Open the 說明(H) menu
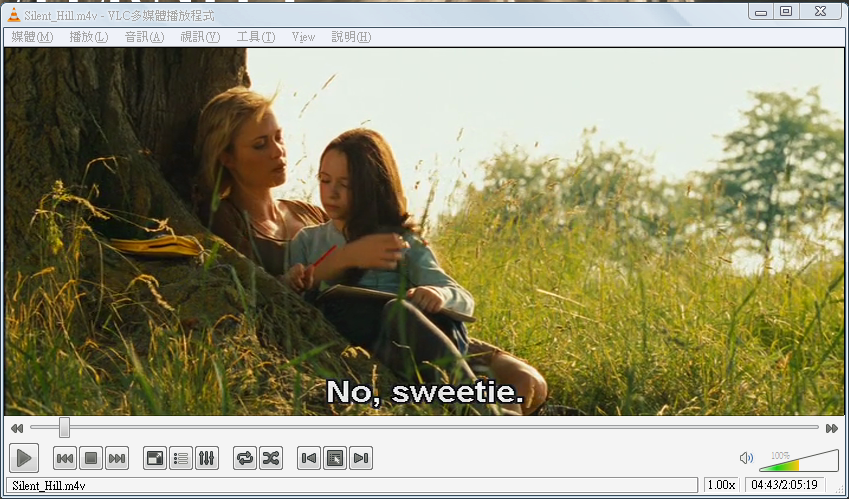849x499 pixels. (x=351, y=37)
